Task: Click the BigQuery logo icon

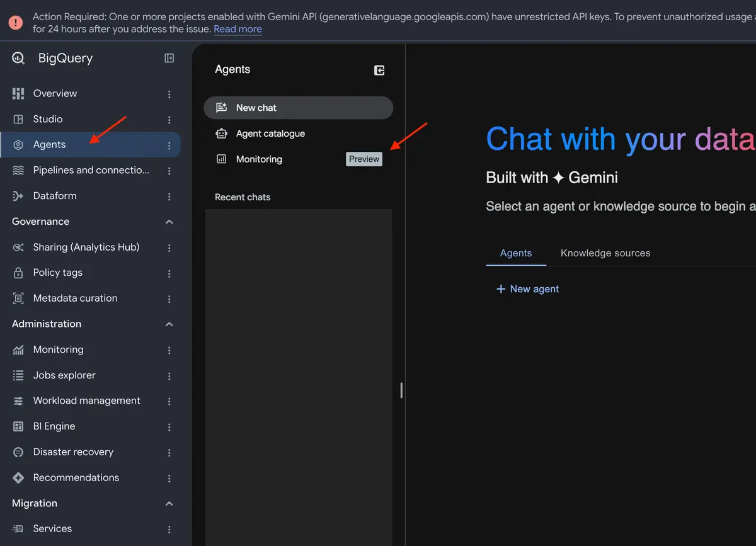Action: [18, 58]
